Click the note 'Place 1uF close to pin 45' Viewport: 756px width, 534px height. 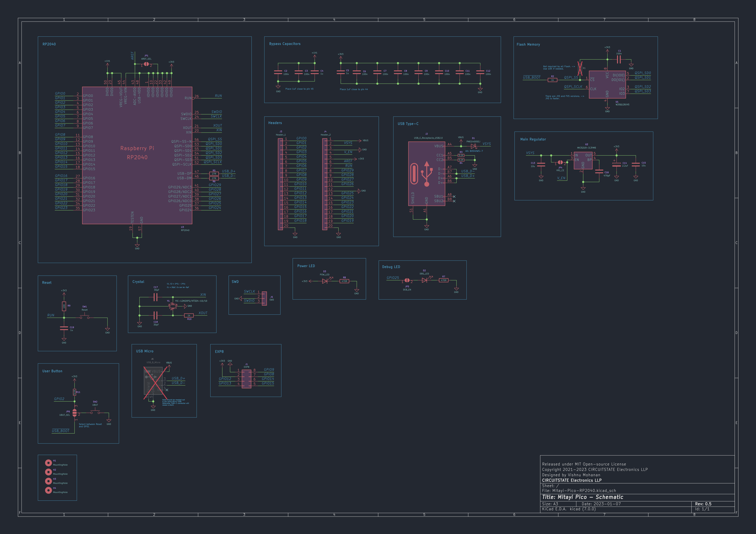click(299, 89)
